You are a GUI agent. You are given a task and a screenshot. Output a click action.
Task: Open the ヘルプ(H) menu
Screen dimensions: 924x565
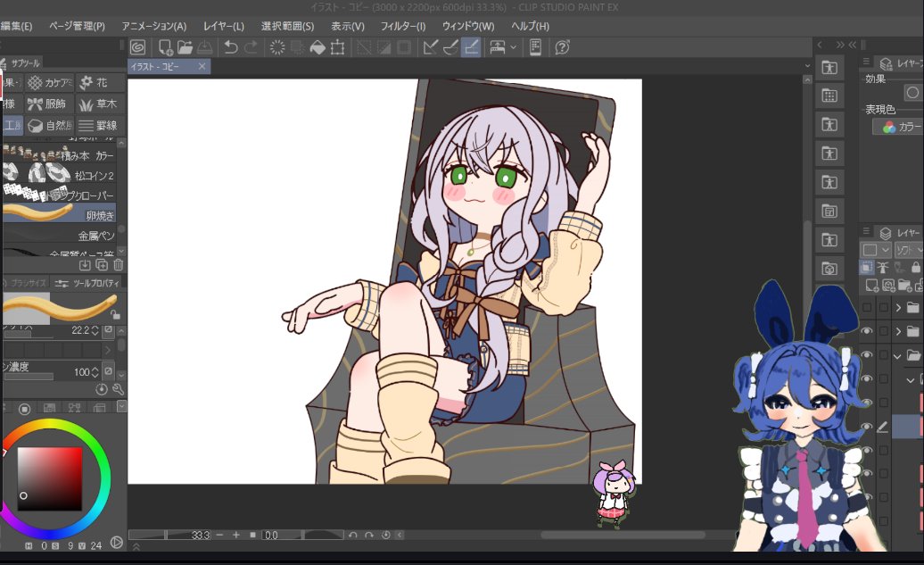pyautogui.click(x=530, y=26)
